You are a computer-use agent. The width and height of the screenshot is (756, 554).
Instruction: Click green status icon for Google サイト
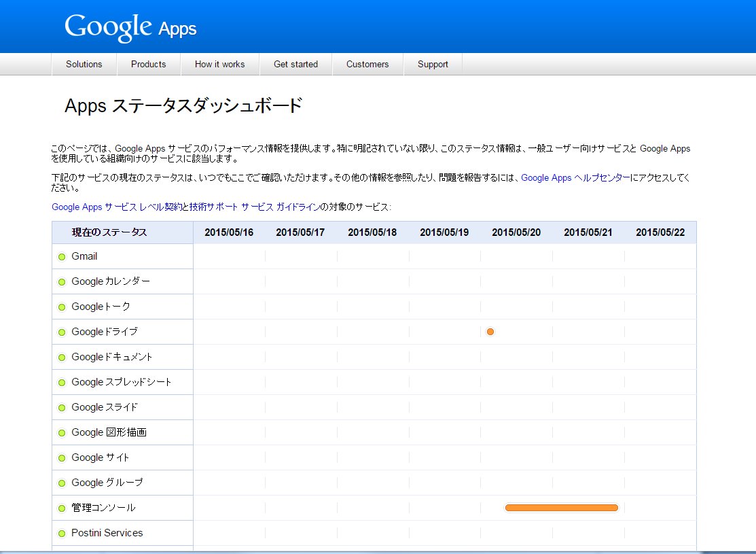pyautogui.click(x=62, y=458)
